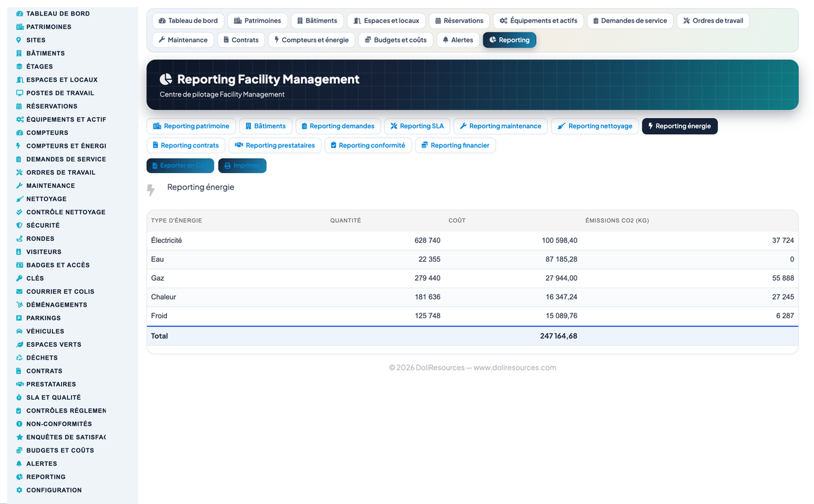This screenshot has width=814, height=504.
Task: Click the Espaces verts leaf icon
Action: click(20, 345)
